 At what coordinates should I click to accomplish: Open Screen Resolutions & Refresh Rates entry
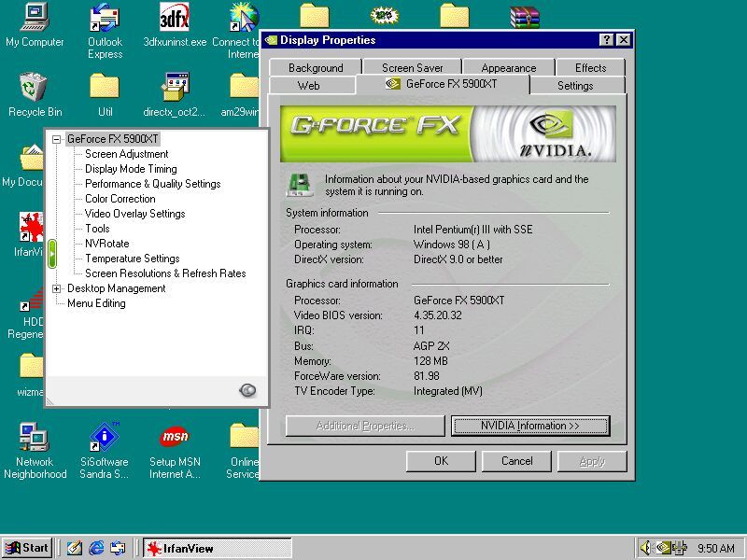tap(165, 273)
